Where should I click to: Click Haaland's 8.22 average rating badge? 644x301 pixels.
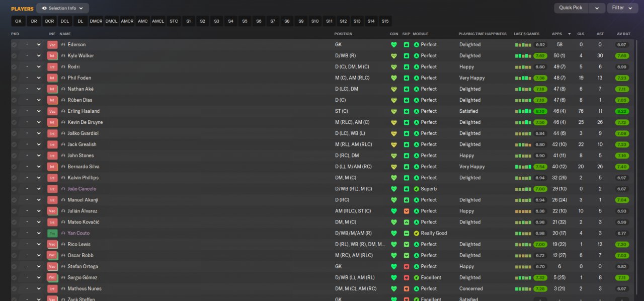coord(622,111)
